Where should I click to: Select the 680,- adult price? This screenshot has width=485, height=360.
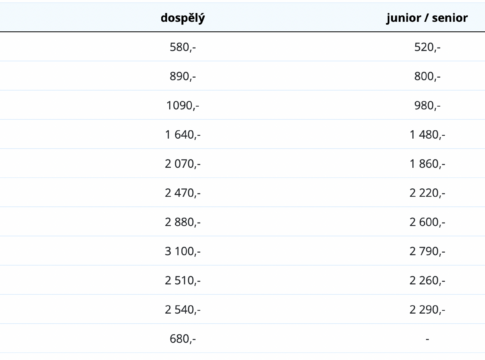[183, 339]
